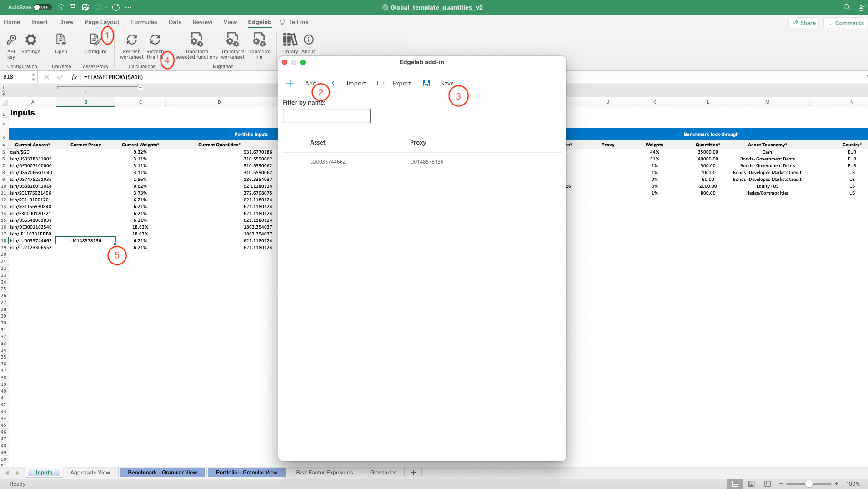
Task: Click the Name Box stepper arrows
Action: point(33,77)
